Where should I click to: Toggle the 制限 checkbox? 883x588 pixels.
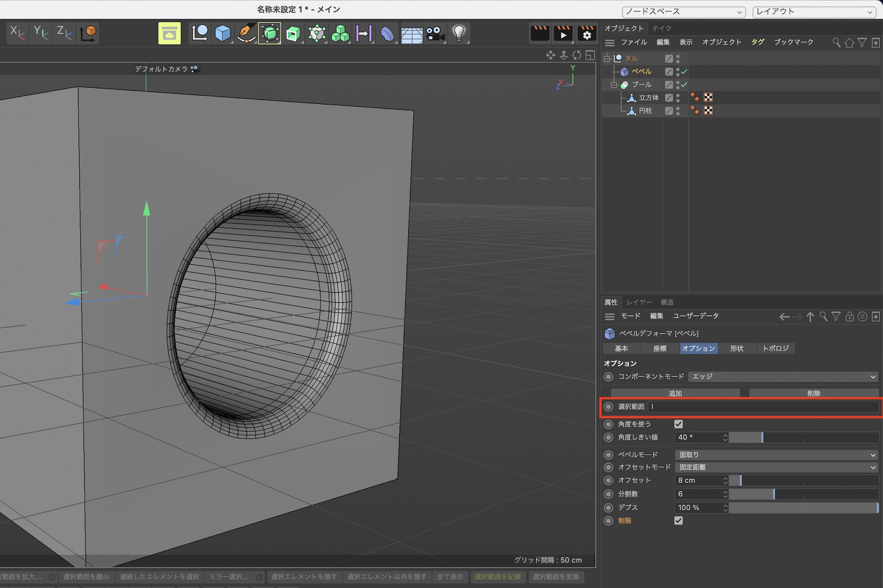(x=679, y=521)
